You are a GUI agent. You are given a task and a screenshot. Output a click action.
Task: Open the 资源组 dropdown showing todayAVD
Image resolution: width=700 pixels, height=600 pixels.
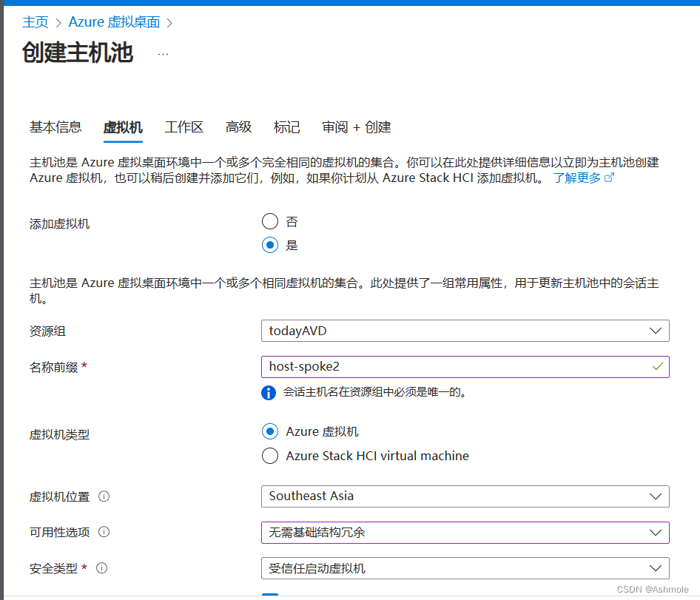pos(465,331)
